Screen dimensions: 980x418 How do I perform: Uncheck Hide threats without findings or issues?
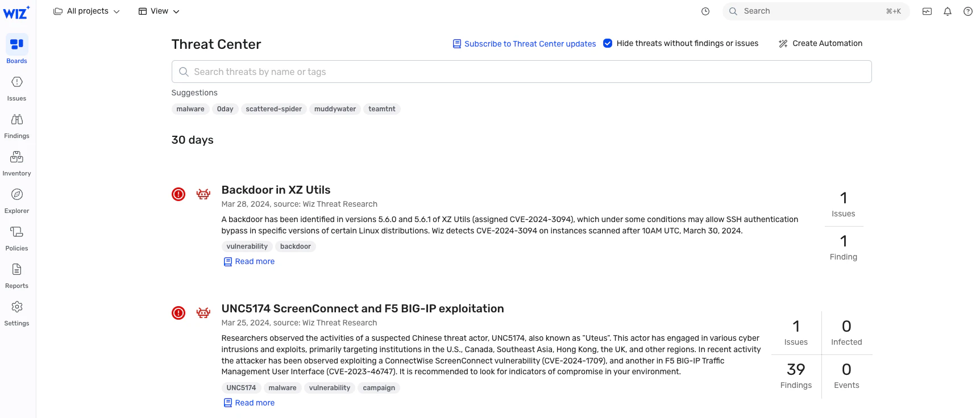point(608,43)
